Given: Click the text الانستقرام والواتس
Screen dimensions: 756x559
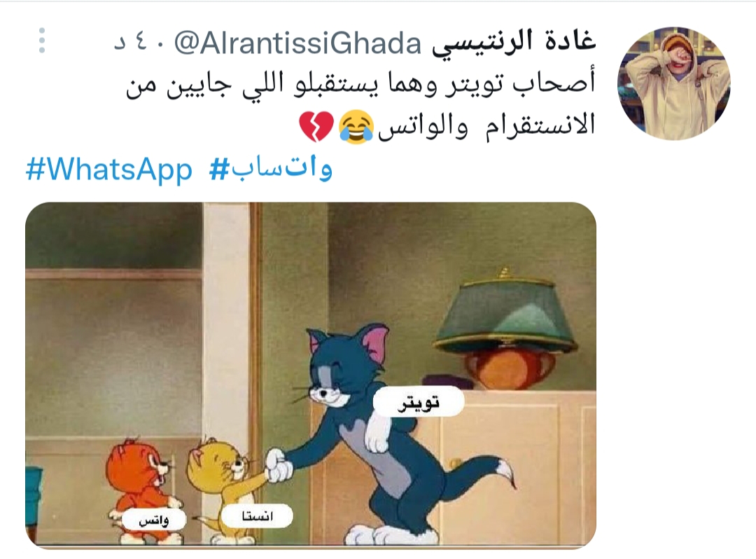Looking at the screenshot, I should [486, 126].
